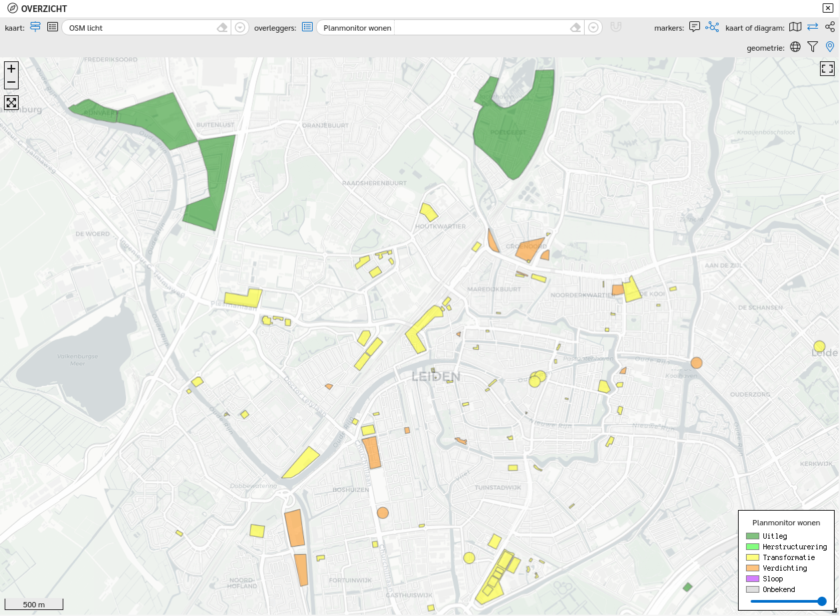This screenshot has height=616, width=840.
Task: Click the empty overleggers input area
Action: (x=481, y=27)
